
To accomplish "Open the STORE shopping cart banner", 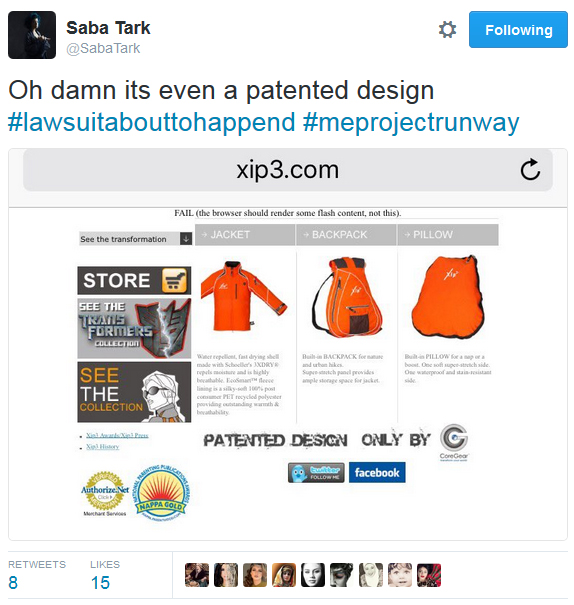I will point(134,281).
